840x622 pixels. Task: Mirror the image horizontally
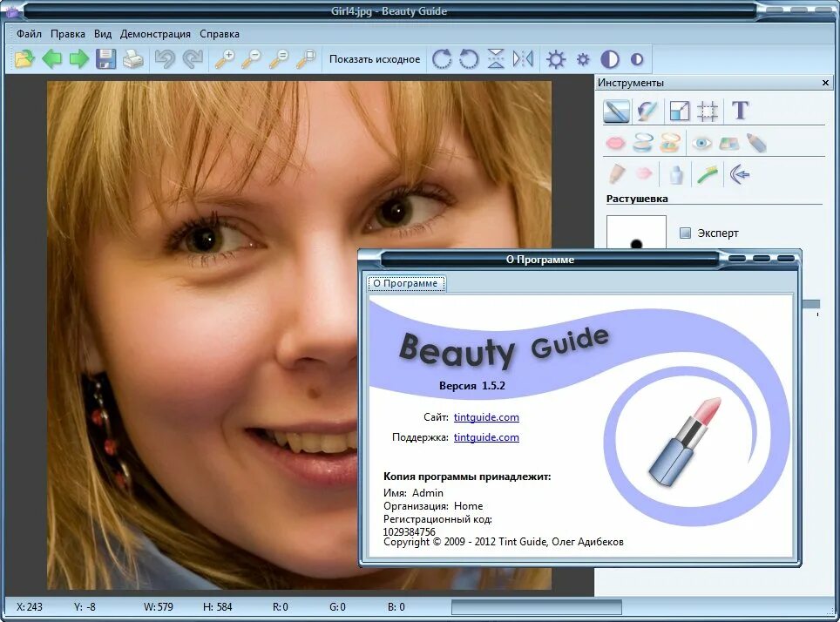pos(523,59)
